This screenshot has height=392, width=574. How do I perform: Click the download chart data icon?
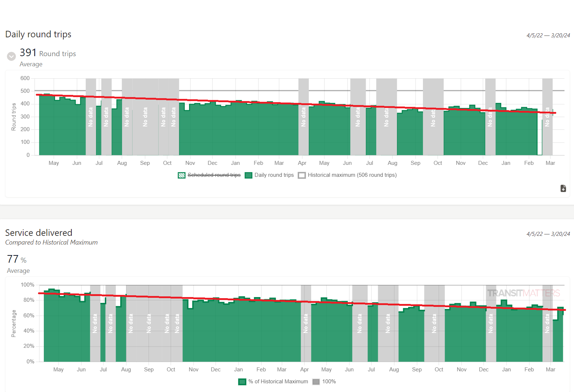(x=563, y=188)
